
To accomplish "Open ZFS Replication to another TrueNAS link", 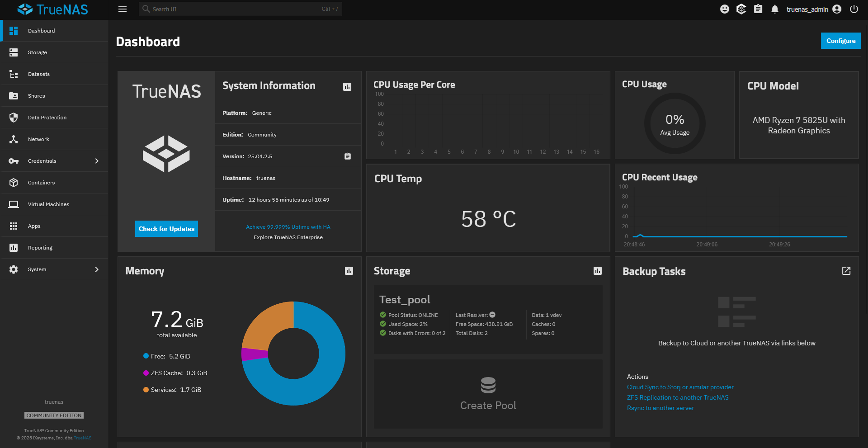I will pyautogui.click(x=677, y=397).
